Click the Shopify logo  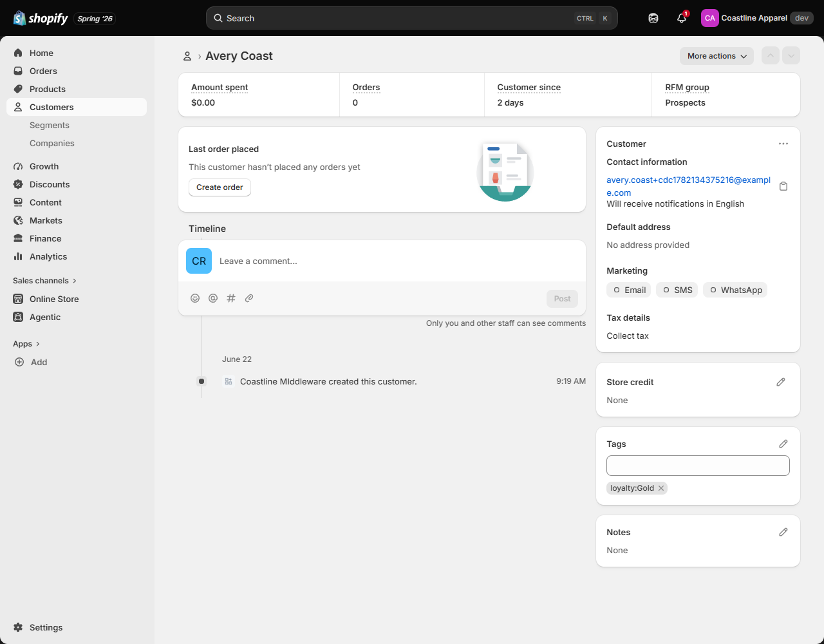(x=41, y=18)
